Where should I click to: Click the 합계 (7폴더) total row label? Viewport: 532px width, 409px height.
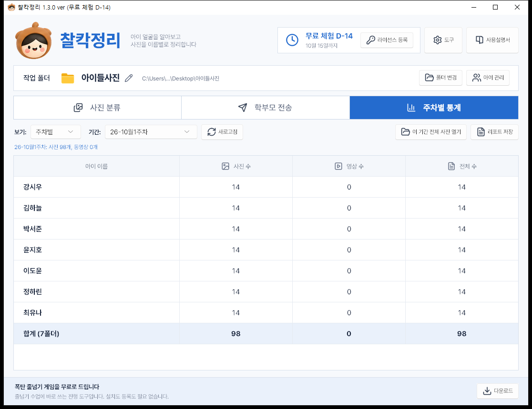(x=41, y=334)
